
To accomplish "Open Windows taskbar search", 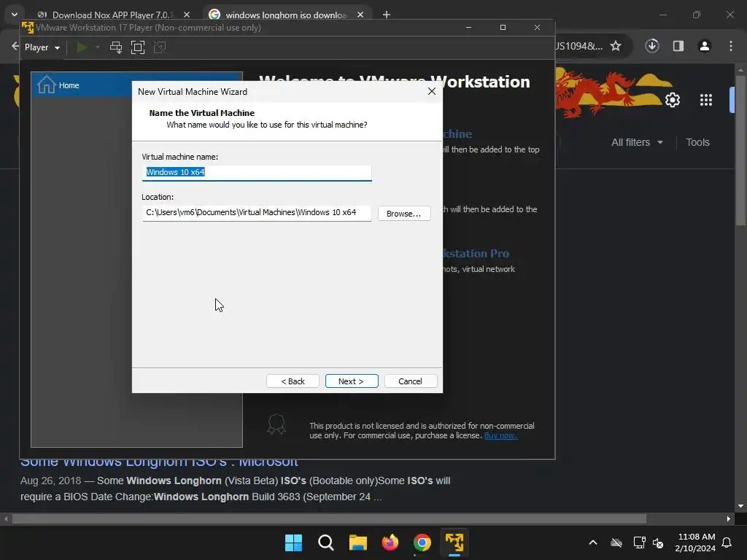I will [x=326, y=542].
